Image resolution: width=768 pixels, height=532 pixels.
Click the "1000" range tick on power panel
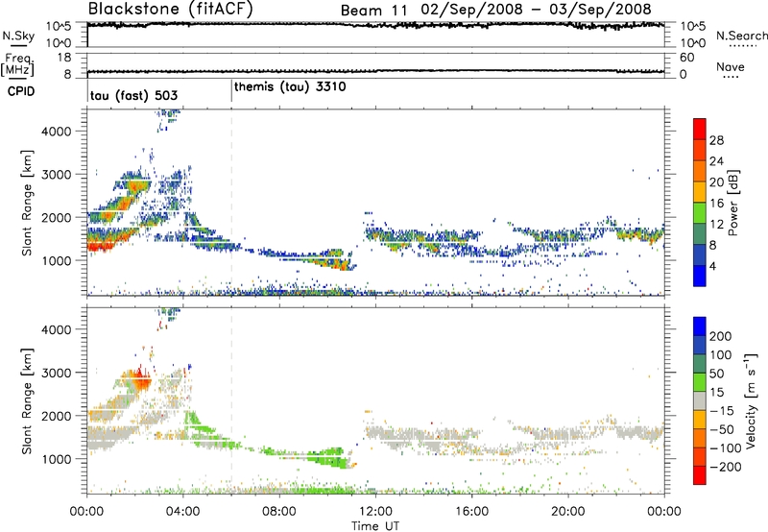pyautogui.click(x=57, y=260)
